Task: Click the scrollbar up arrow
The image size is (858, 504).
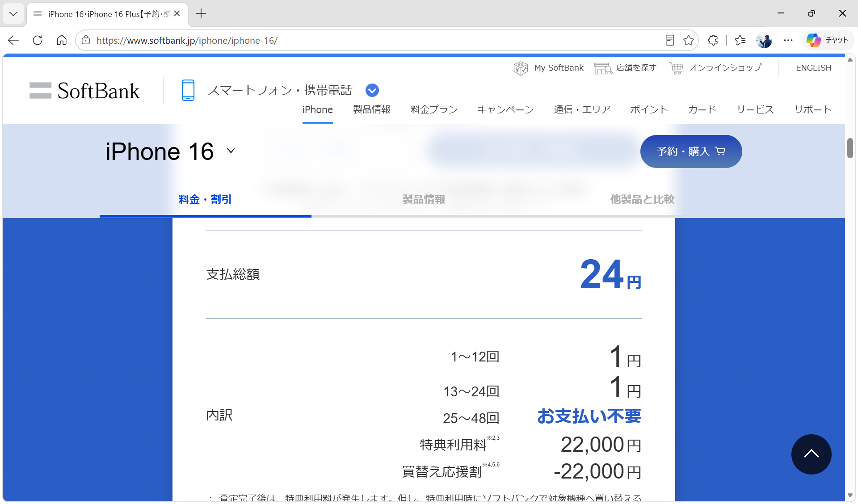Action: coord(850,59)
